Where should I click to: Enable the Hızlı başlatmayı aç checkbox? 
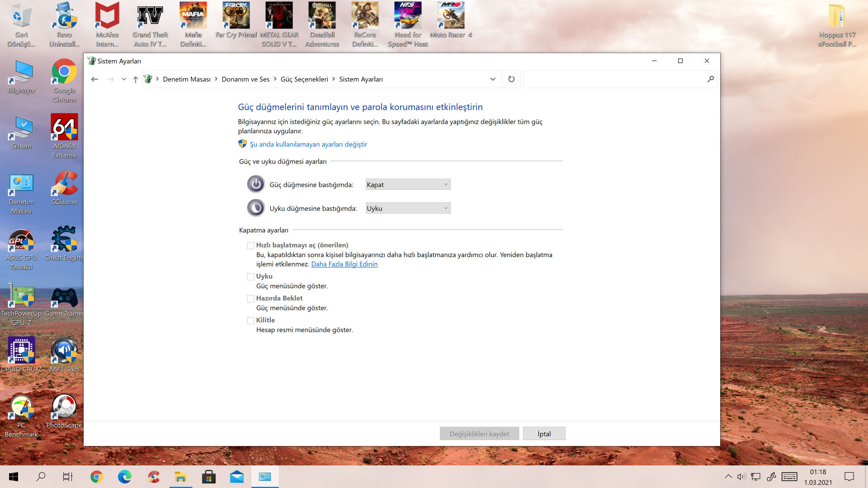(250, 245)
